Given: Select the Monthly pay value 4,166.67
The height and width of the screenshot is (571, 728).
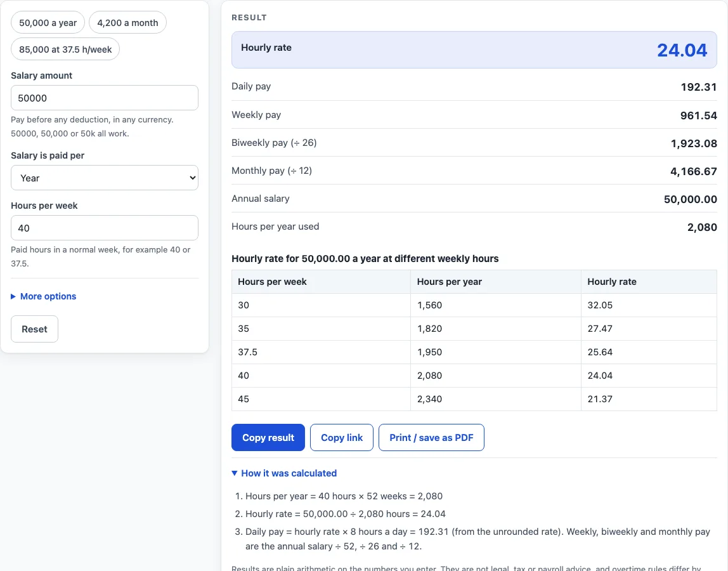Looking at the screenshot, I should [694, 171].
